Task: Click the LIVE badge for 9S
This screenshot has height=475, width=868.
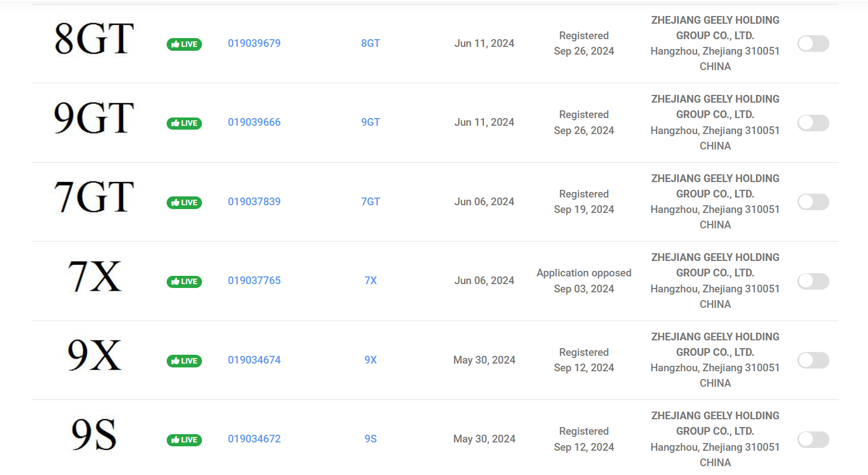Action: pos(184,440)
